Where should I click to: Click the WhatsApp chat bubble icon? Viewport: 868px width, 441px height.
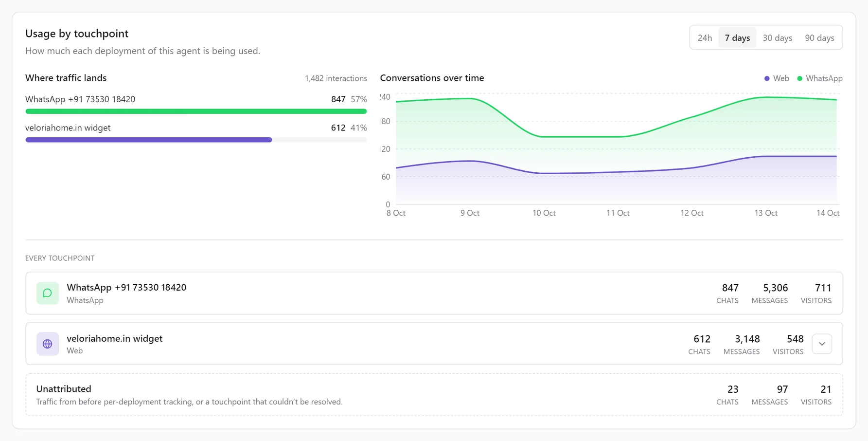click(x=48, y=293)
